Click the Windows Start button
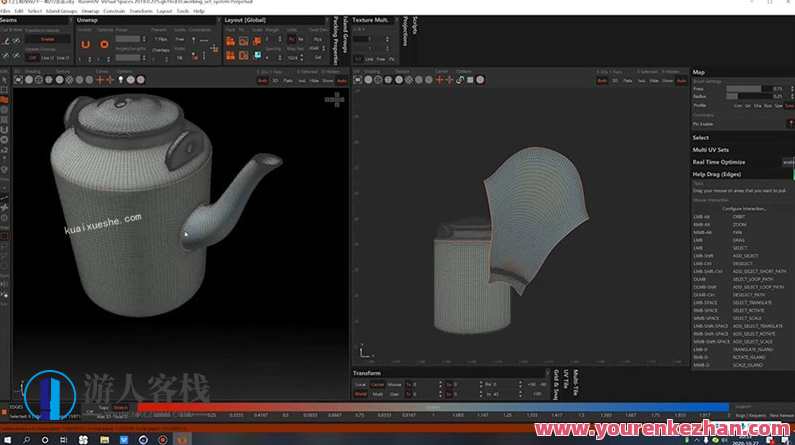The height and width of the screenshot is (445, 795). click(7, 438)
